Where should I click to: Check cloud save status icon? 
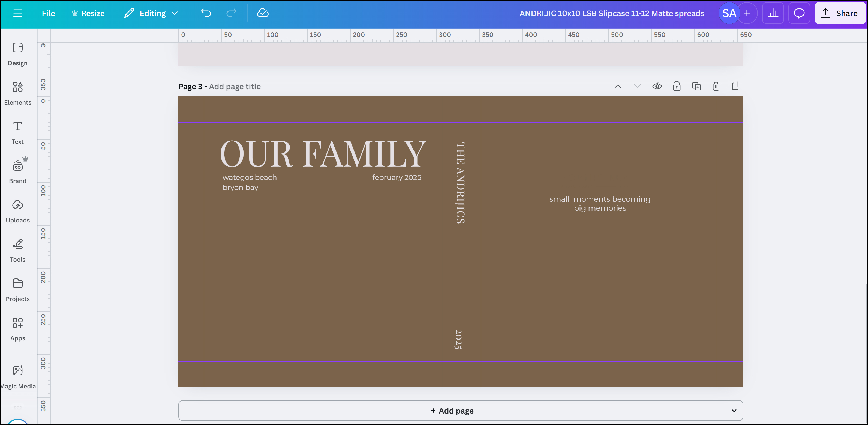[x=263, y=13]
